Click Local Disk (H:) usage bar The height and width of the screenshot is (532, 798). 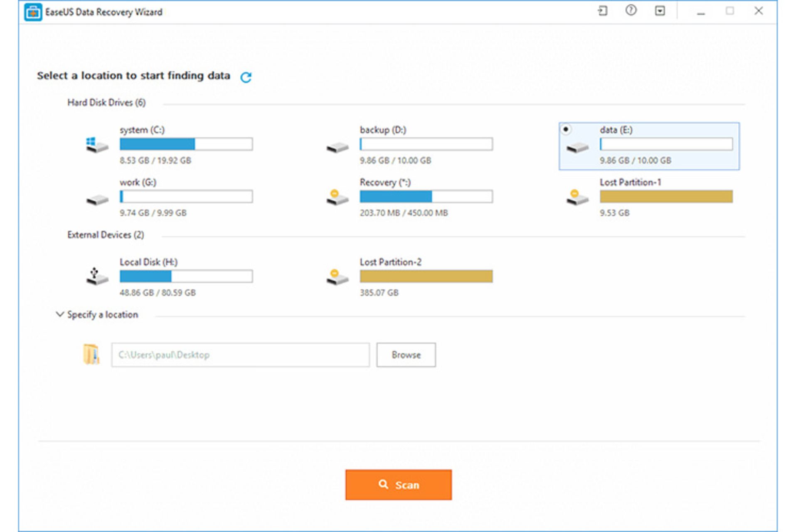click(186, 276)
